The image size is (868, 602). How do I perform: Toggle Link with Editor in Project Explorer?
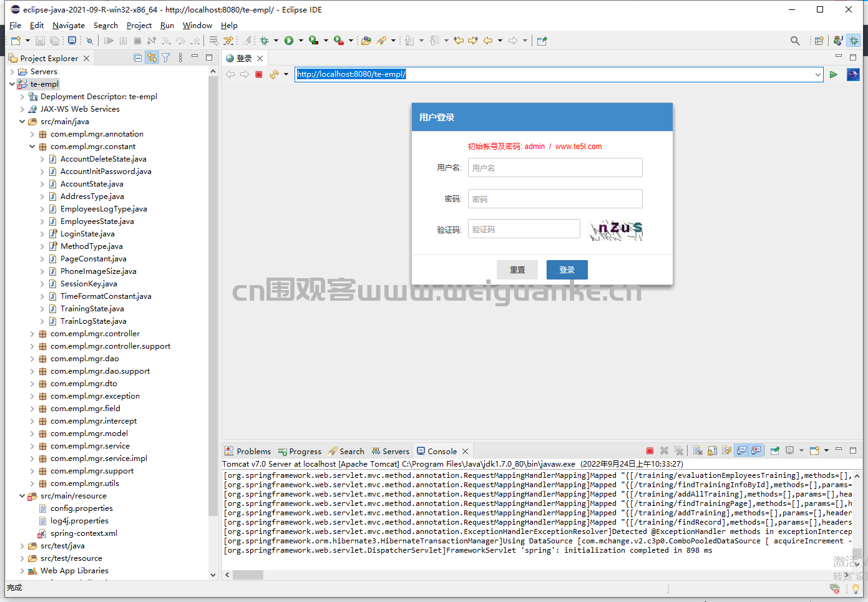click(152, 58)
